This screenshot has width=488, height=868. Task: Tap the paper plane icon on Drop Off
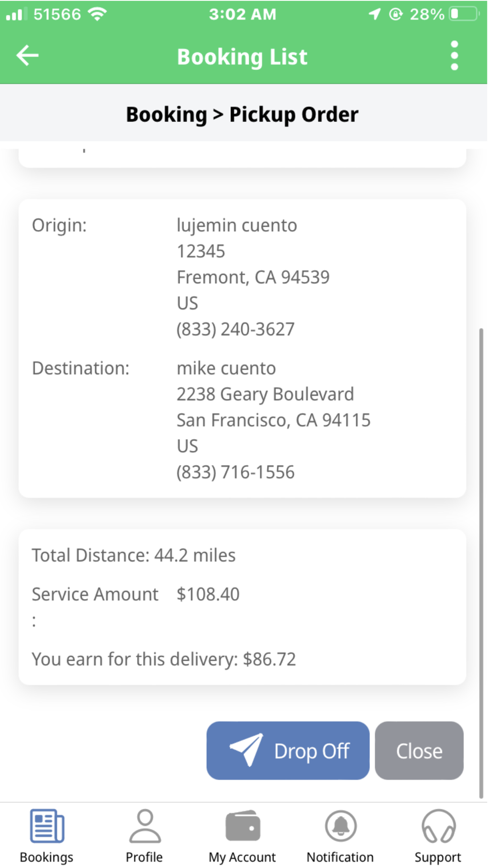[x=247, y=749]
